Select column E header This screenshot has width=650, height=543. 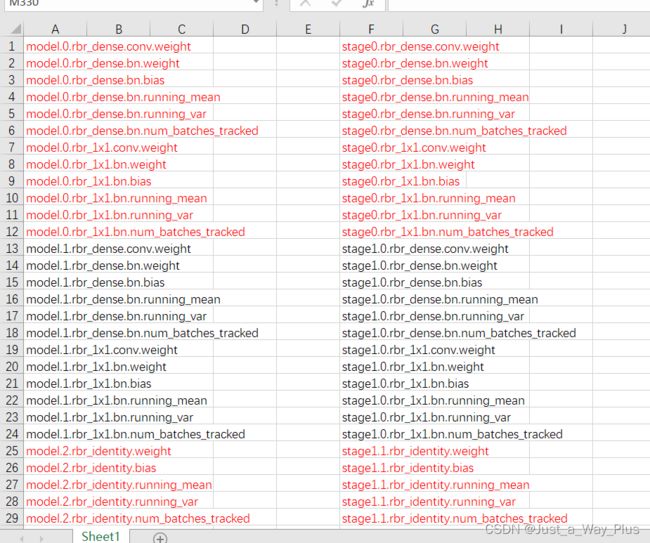click(x=308, y=29)
